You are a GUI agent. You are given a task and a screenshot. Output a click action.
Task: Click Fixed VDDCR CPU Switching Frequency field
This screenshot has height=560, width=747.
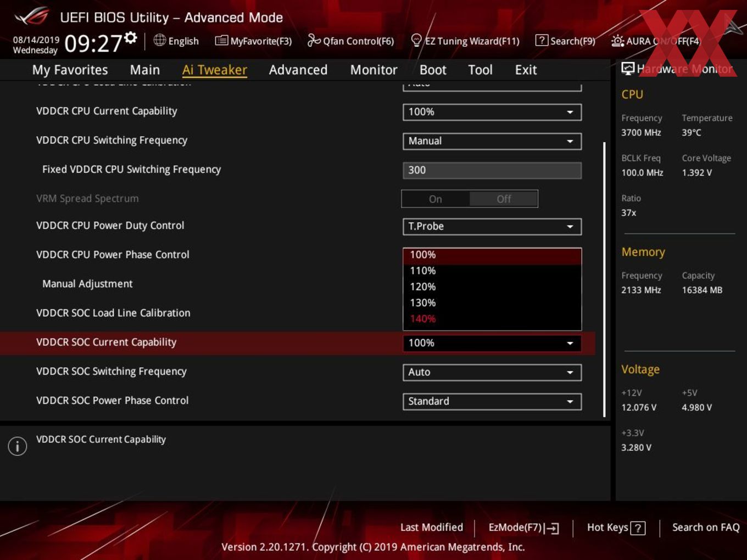[492, 170]
